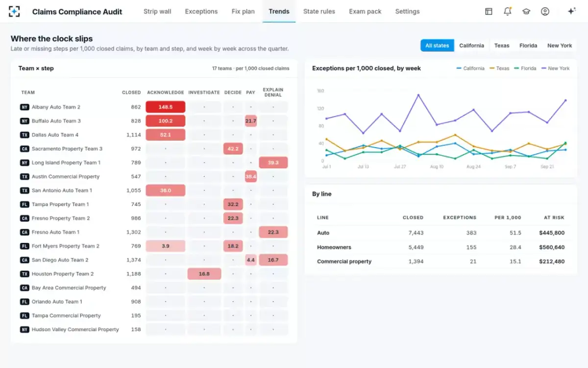Switch to the Exam pack tab
588x368 pixels.
tap(365, 11)
